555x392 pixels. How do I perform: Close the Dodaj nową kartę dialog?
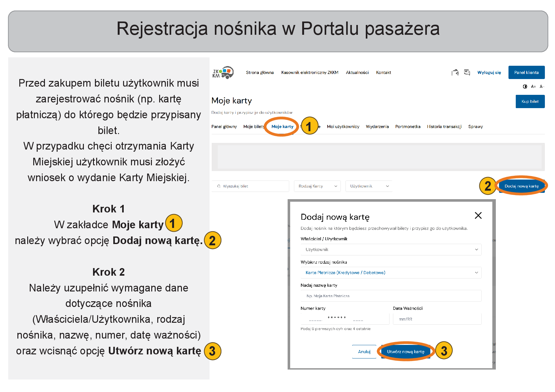(x=478, y=216)
